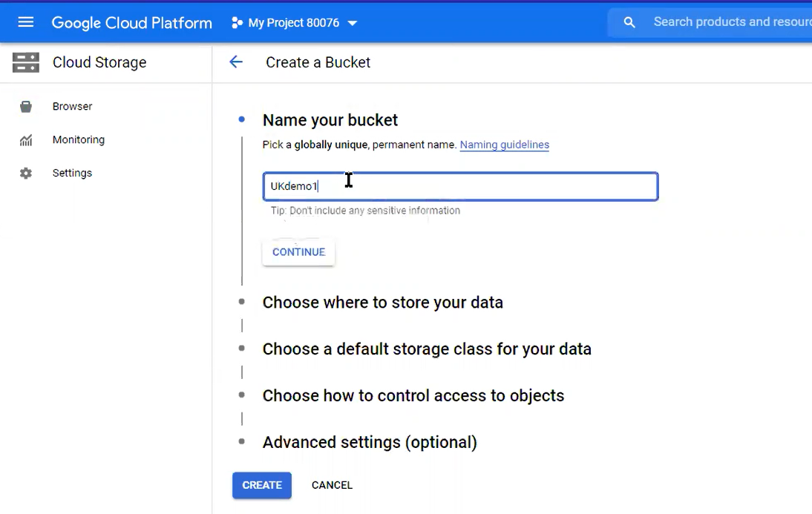Click the Settings gear icon
The image size is (812, 514).
click(x=26, y=174)
